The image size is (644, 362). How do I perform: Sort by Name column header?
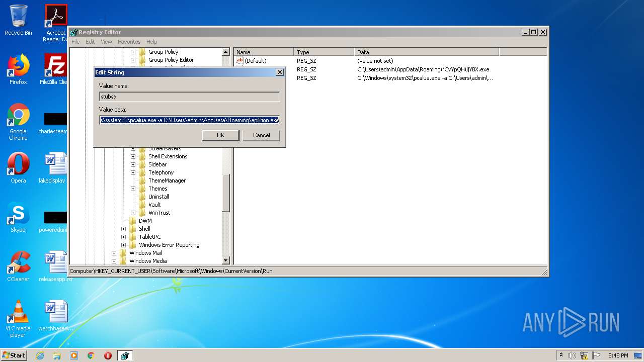264,52
